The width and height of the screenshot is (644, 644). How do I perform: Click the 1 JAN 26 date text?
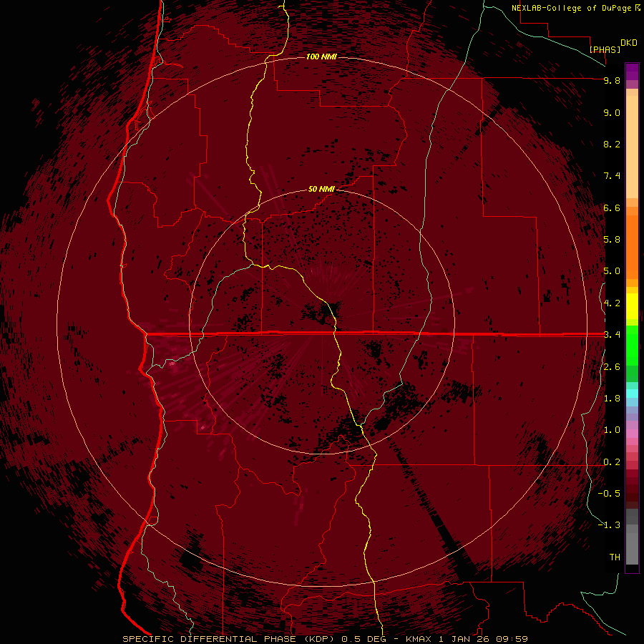(x=463, y=639)
